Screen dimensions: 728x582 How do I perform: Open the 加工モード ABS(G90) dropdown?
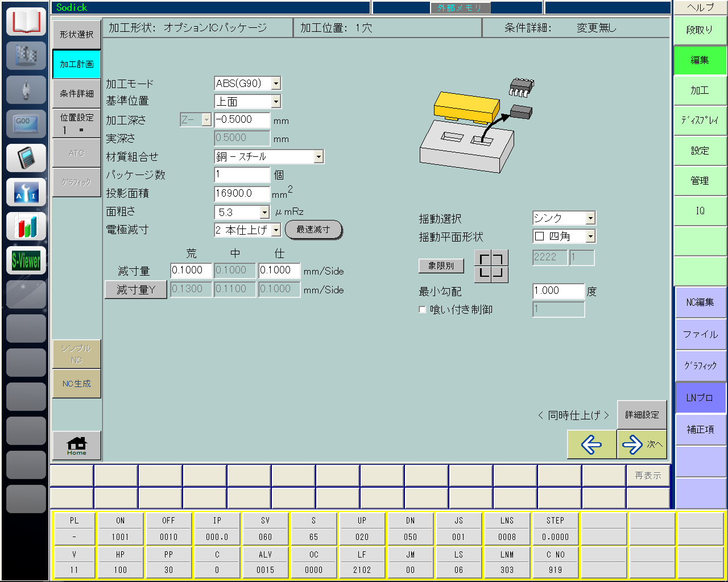pos(276,84)
